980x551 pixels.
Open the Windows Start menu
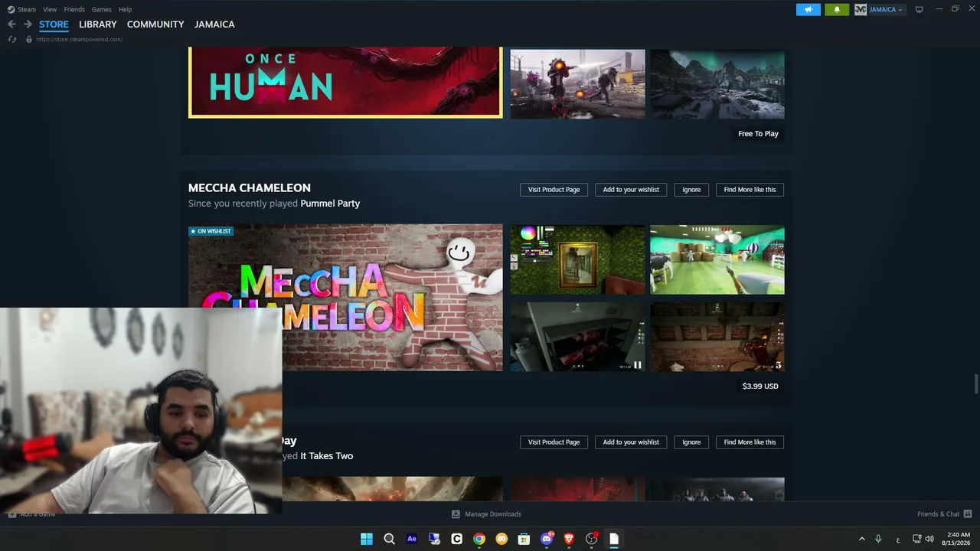pos(367,539)
